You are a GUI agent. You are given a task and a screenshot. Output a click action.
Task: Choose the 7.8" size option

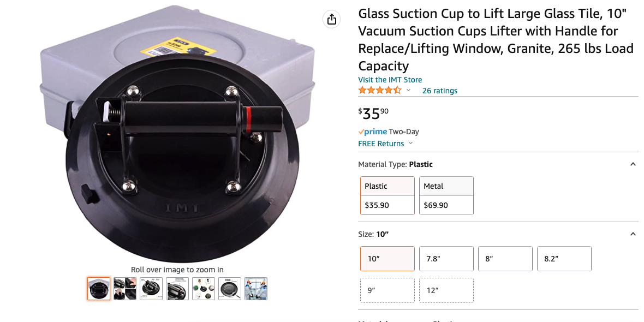[x=446, y=259]
